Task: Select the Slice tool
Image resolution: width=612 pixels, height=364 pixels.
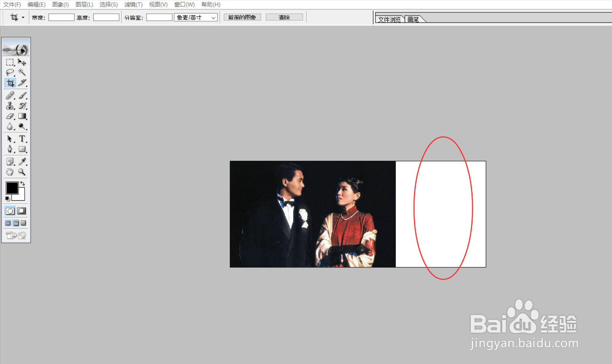Action: click(22, 83)
